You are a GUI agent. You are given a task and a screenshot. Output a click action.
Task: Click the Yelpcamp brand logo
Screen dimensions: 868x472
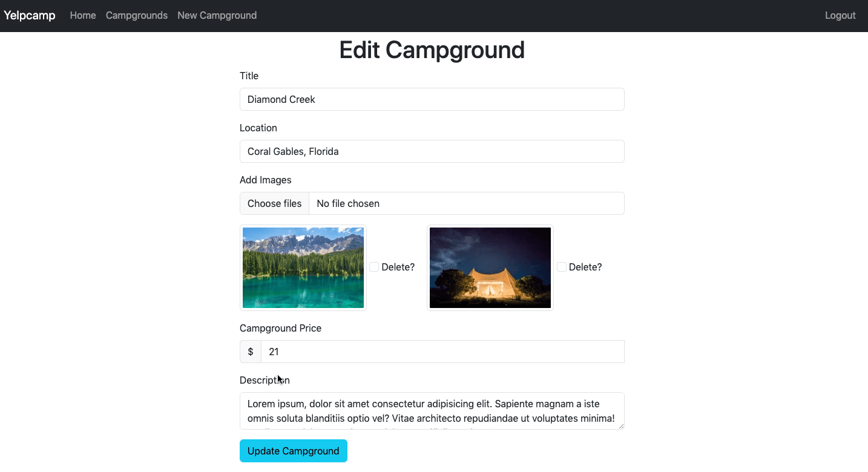30,16
